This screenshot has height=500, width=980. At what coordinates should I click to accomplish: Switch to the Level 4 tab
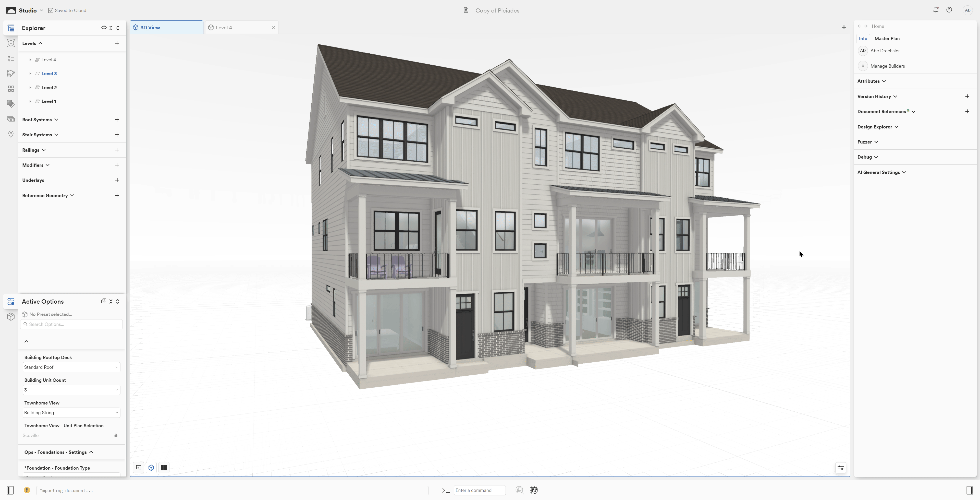coord(224,27)
